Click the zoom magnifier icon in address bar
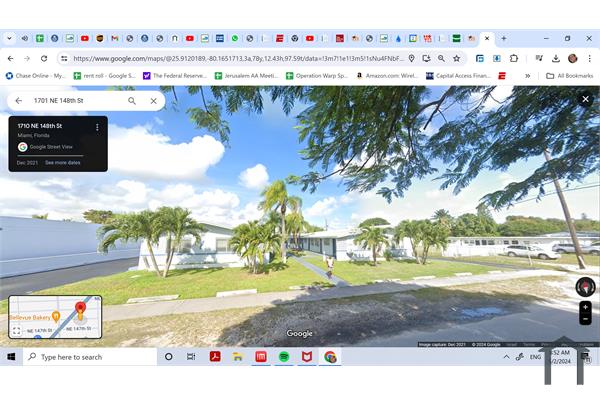 click(441, 58)
